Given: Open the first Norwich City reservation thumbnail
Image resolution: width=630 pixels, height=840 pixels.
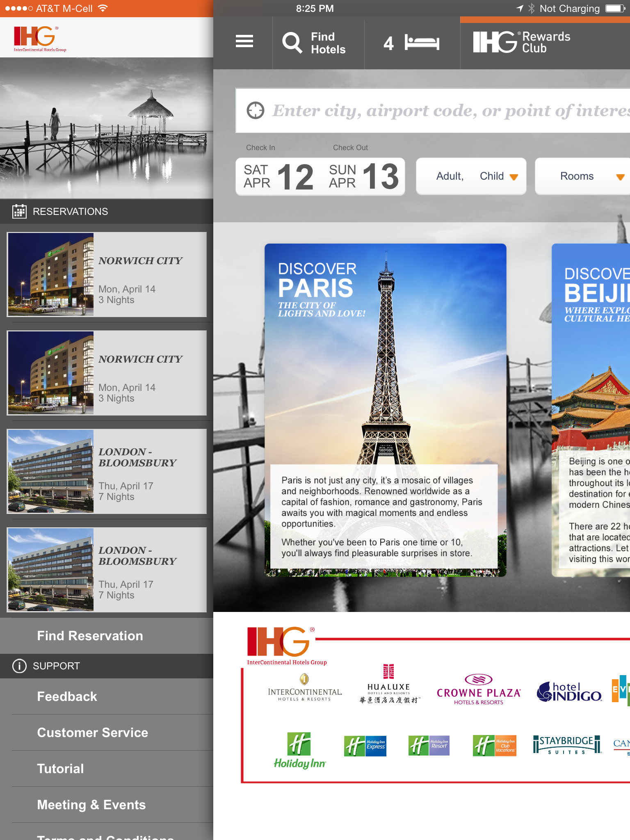Looking at the screenshot, I should click(51, 274).
